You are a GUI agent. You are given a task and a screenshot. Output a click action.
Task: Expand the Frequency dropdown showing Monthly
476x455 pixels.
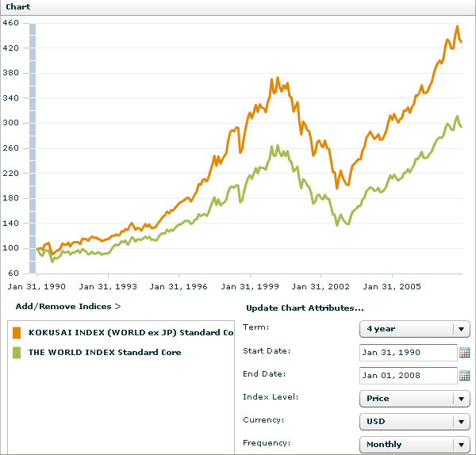click(x=415, y=445)
